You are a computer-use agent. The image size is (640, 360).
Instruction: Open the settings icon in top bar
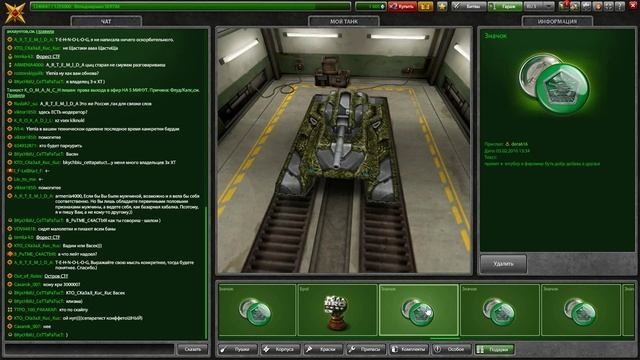[587, 7]
